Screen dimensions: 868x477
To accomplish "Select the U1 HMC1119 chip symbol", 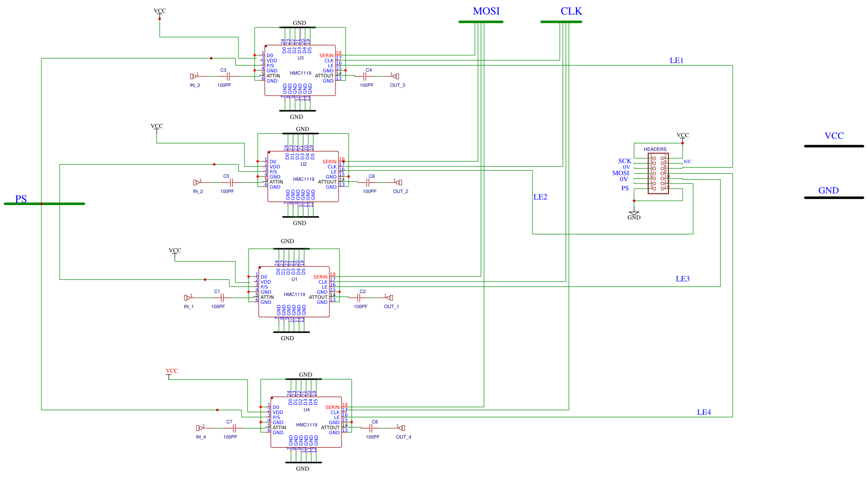I will point(294,292).
